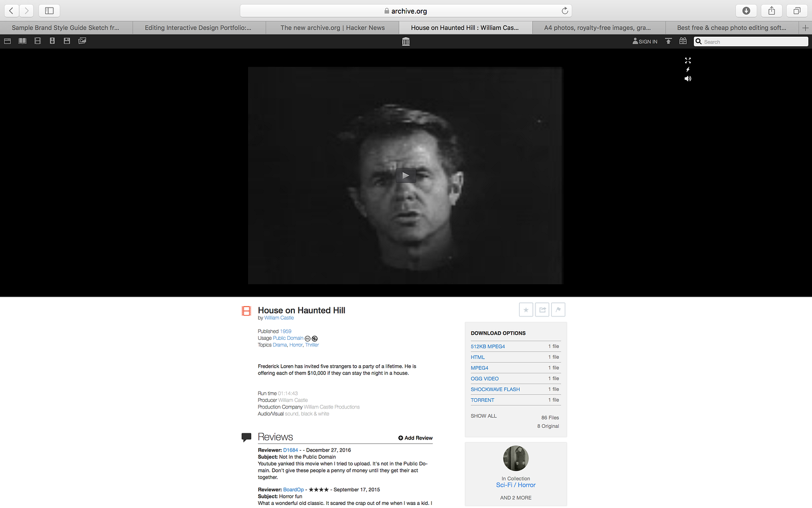
Task: Go forward in Safari history
Action: [x=26, y=11]
